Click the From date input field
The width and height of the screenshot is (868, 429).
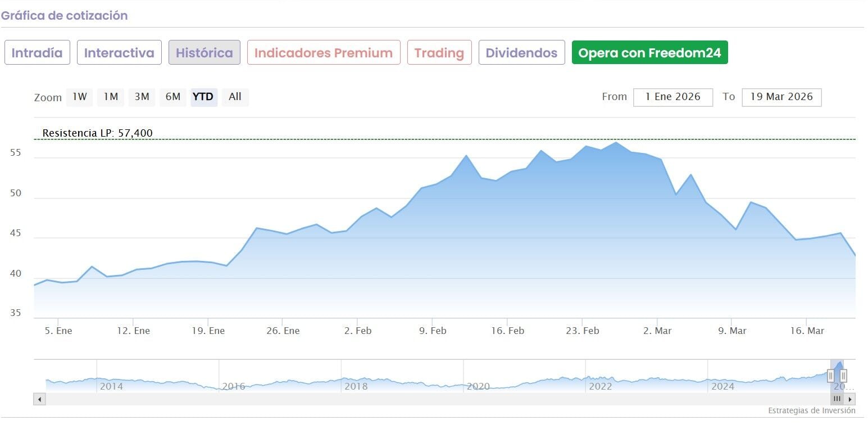coord(672,97)
